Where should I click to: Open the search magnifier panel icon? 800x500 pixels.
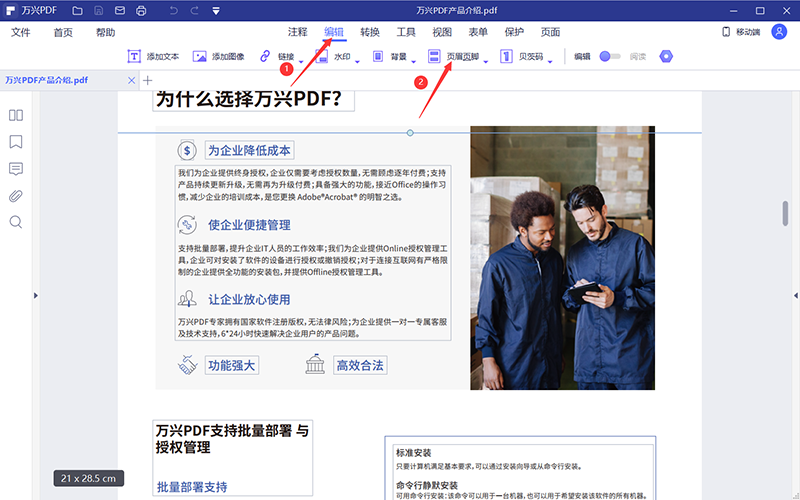click(16, 222)
